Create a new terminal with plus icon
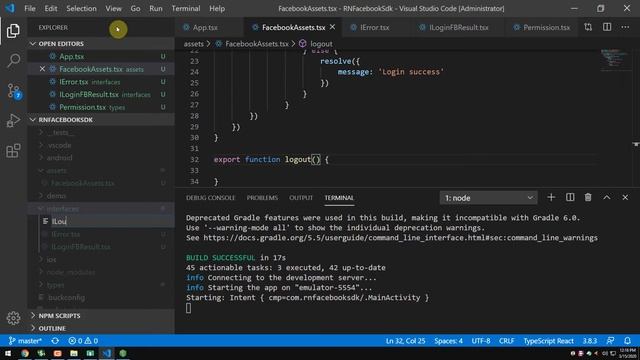The height and width of the screenshot is (360, 640). pos(551,198)
